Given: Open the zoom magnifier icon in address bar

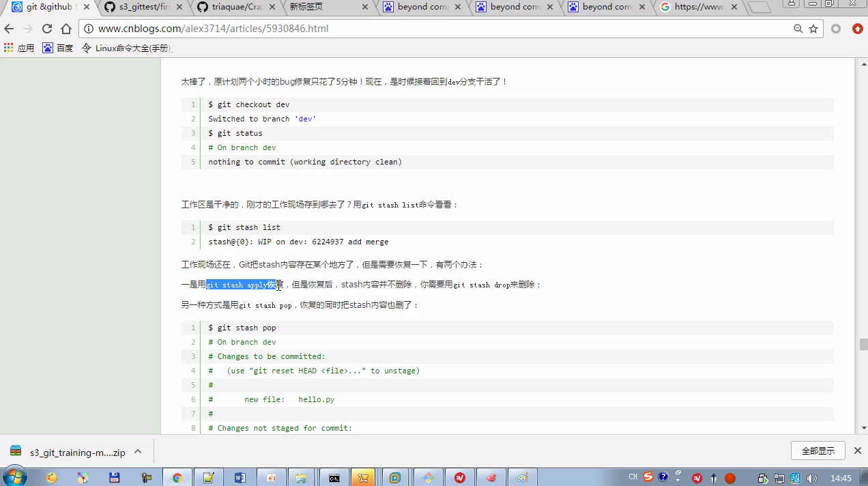Looking at the screenshot, I should [x=798, y=29].
